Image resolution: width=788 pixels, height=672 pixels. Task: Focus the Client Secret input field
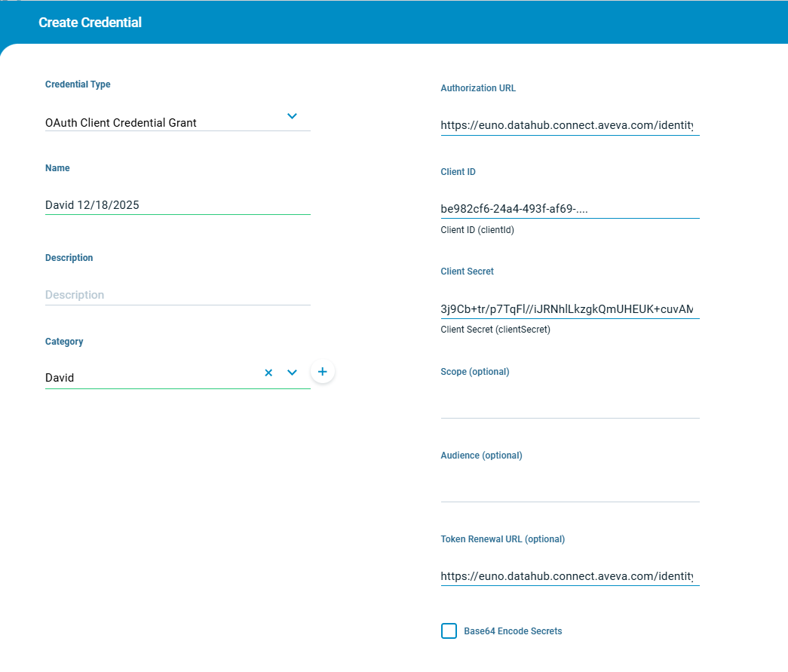569,309
